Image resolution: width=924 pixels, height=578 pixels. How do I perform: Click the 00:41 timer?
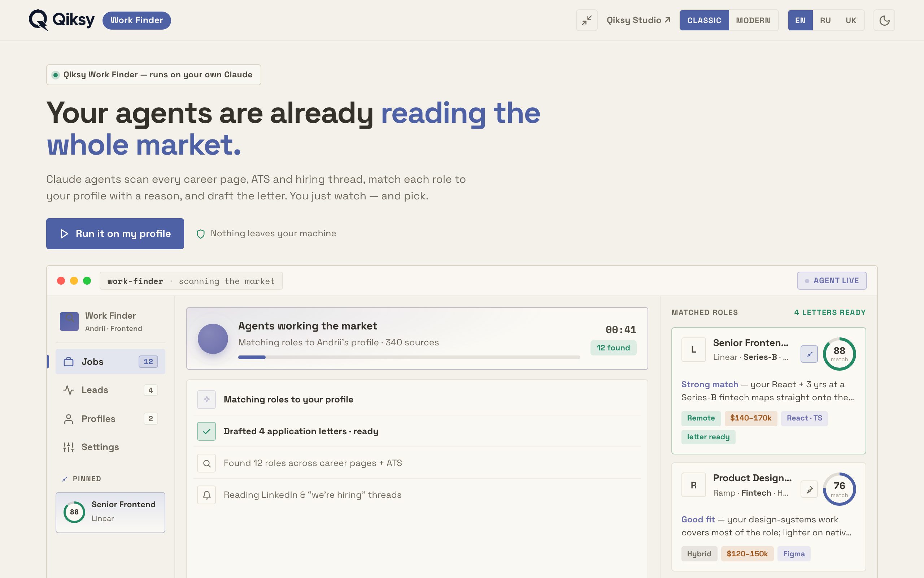621,329
